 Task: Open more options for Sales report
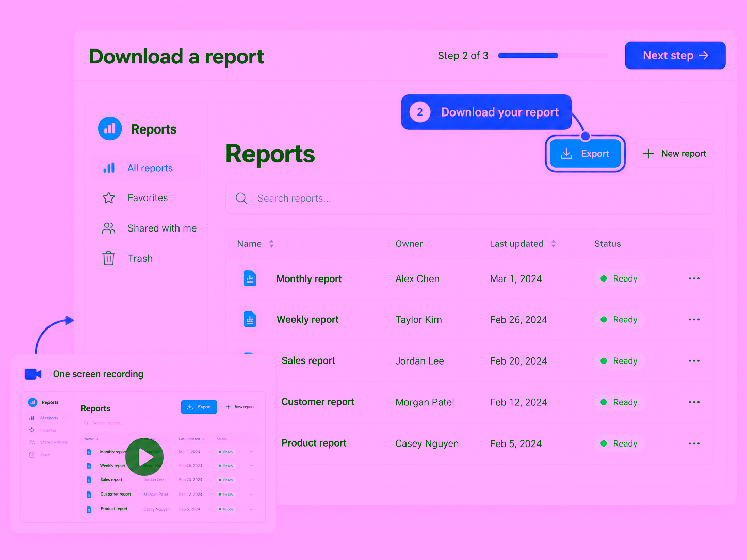[694, 361]
